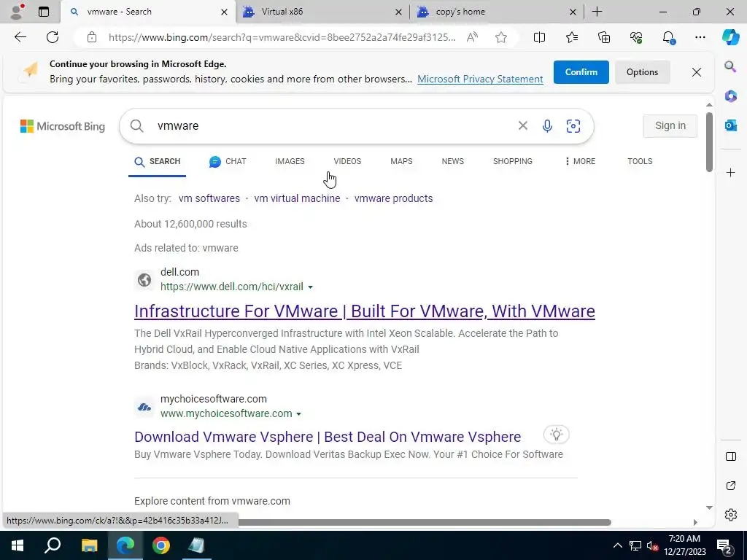The height and width of the screenshot is (560, 747).
Task: Open Browser essentials heart icon
Action: point(636,37)
